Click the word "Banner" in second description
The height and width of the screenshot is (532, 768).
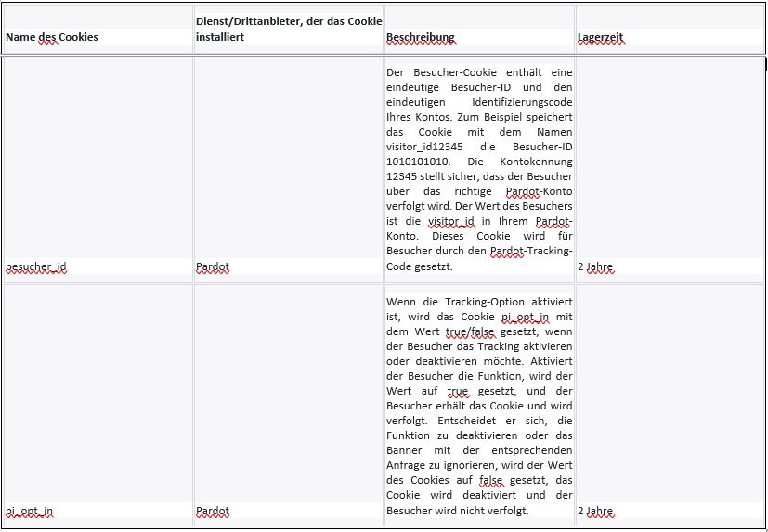(405, 451)
